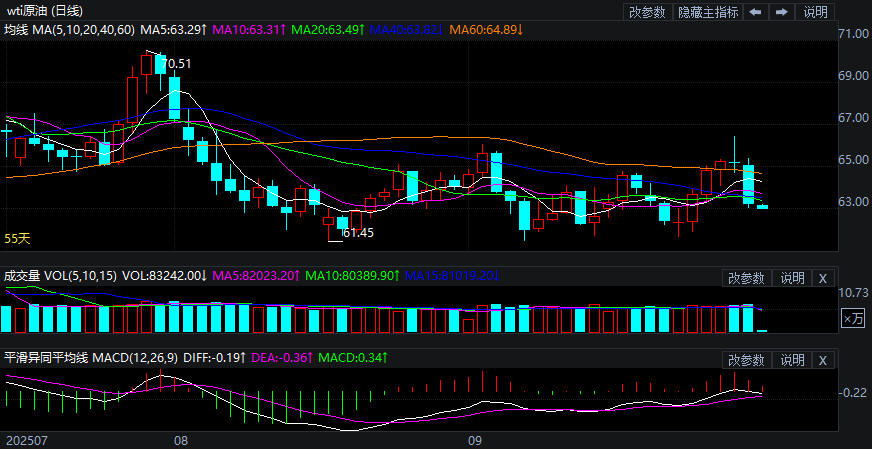Click the left arrow to scroll chart back

click(x=755, y=12)
